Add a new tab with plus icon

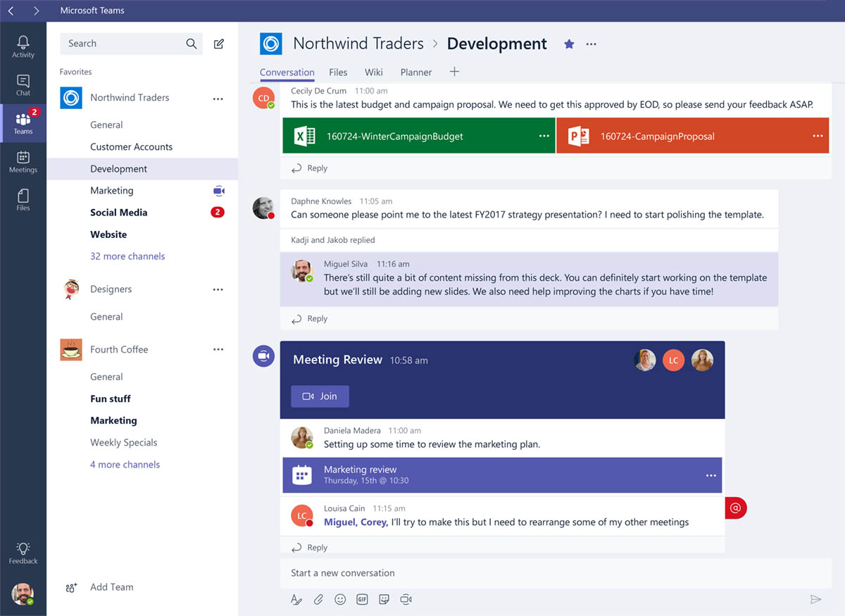pos(454,71)
